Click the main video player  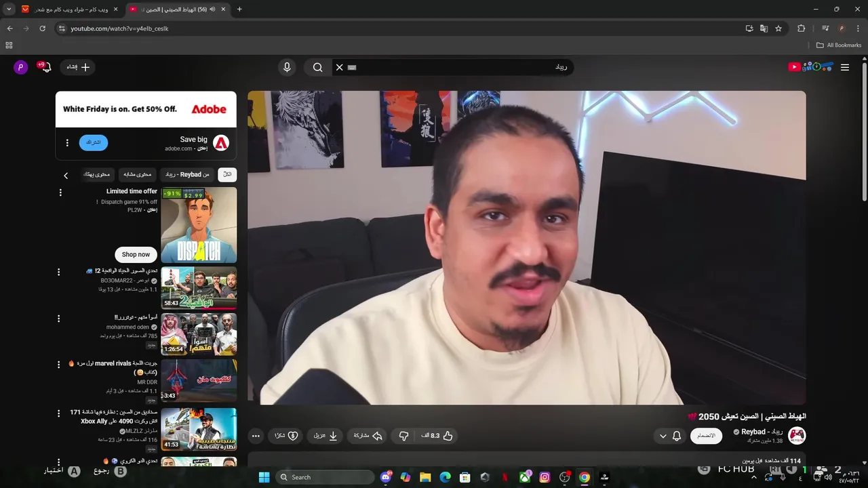[x=527, y=248]
